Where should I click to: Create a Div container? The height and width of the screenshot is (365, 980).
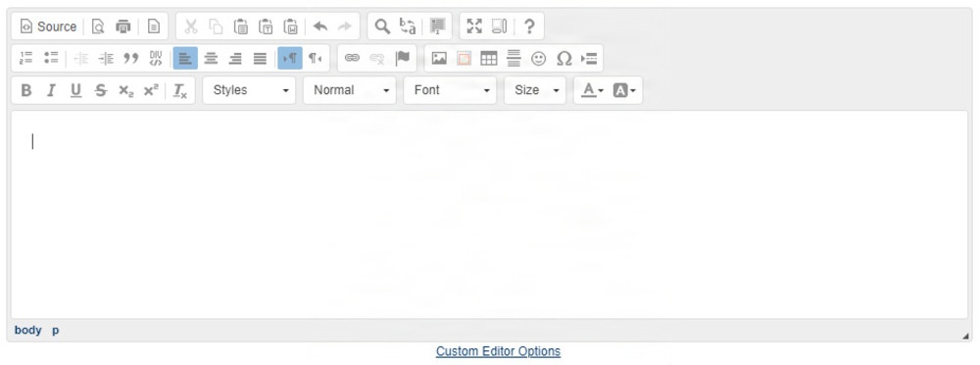(156, 58)
